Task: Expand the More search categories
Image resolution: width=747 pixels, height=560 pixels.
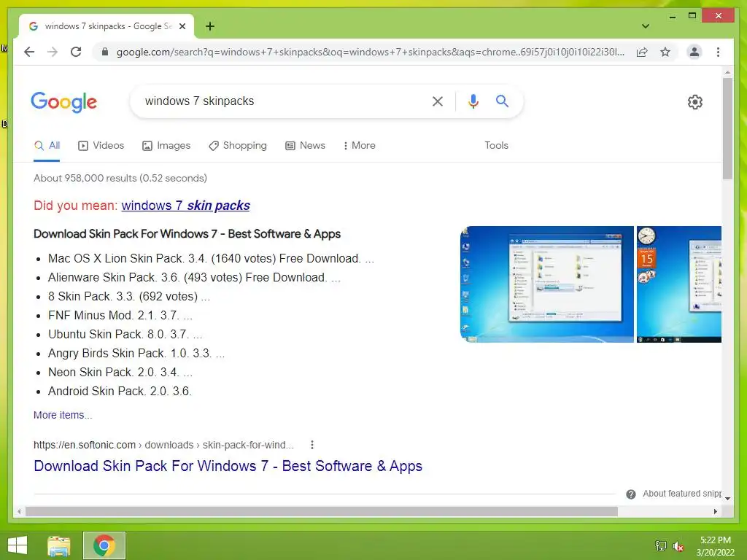Action: pyautogui.click(x=359, y=146)
